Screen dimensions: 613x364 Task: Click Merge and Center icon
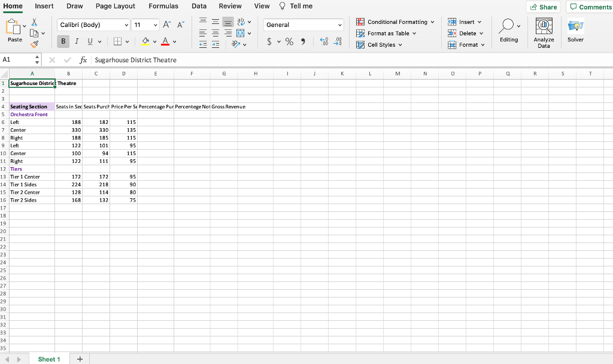(x=241, y=34)
